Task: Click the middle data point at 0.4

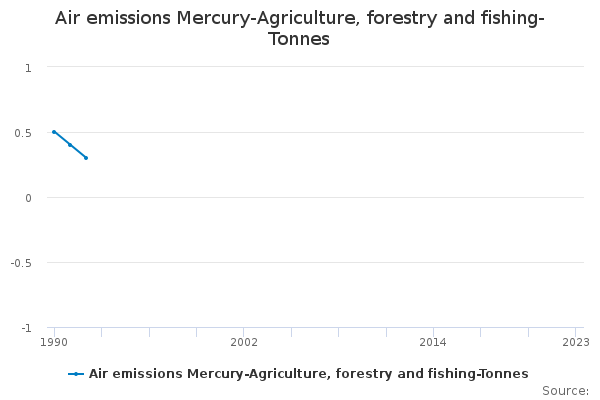Action: pyautogui.click(x=70, y=145)
